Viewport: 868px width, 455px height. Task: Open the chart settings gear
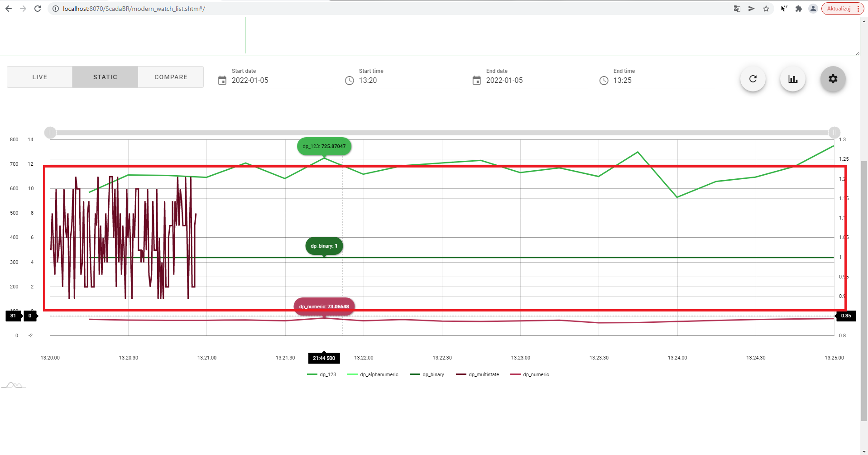(x=833, y=79)
